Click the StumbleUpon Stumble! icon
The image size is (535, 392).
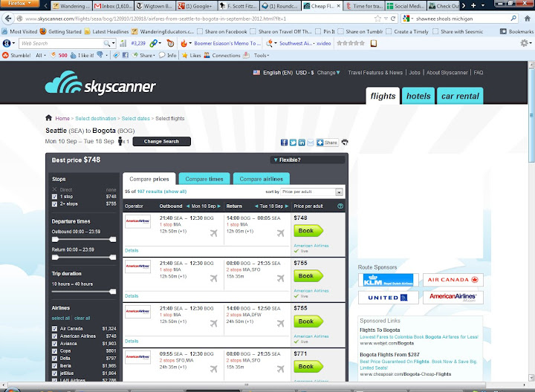click(x=5, y=55)
